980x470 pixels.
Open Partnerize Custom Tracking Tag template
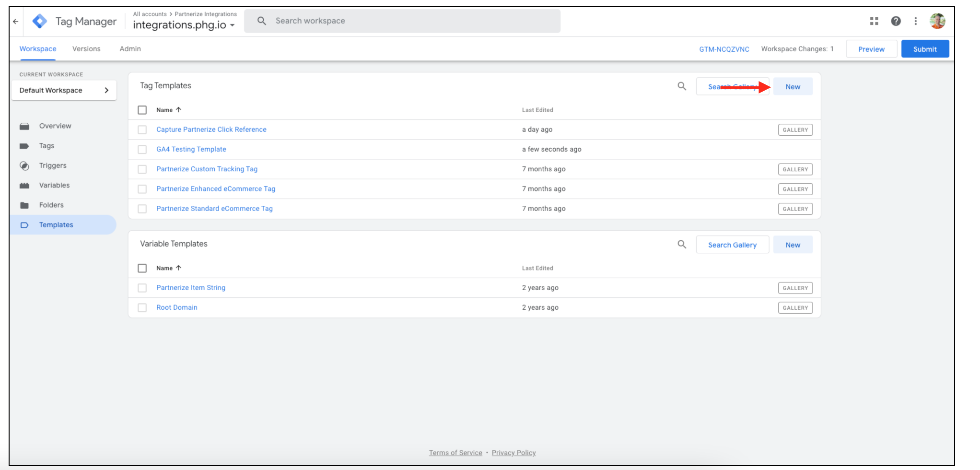(x=207, y=169)
